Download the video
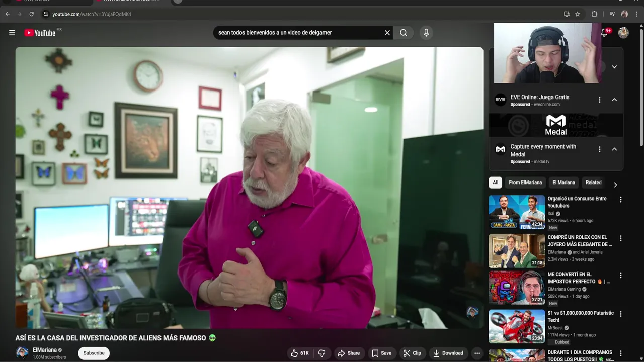The width and height of the screenshot is (644, 362). pos(448,353)
